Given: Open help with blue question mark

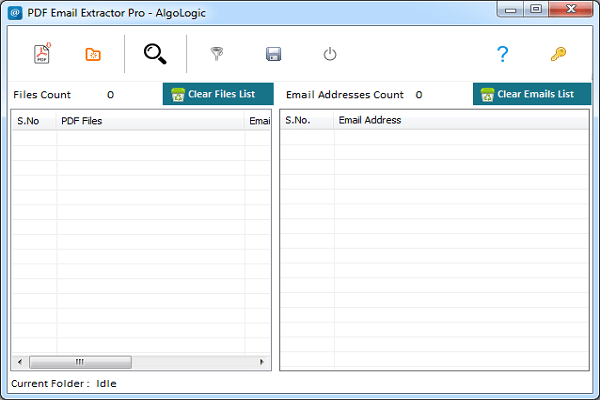Looking at the screenshot, I should click(502, 54).
